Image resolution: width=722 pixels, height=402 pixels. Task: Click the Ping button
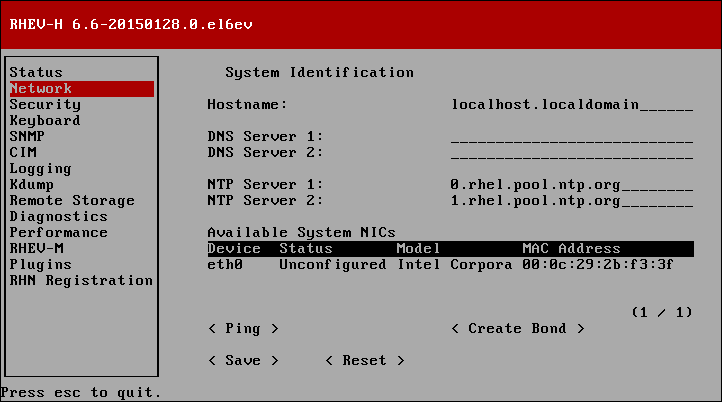click(x=243, y=328)
